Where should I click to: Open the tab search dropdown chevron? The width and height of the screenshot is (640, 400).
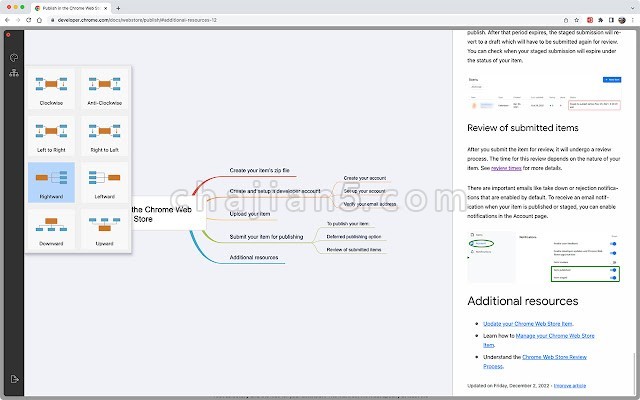point(632,8)
